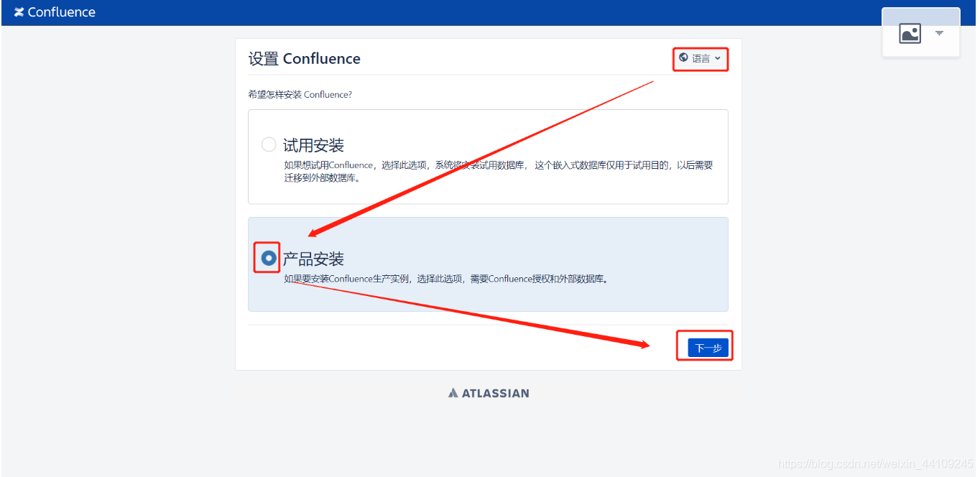Image resolution: width=980 pixels, height=477 pixels.
Task: Click the globe icon beside 语言
Action: tap(683, 57)
